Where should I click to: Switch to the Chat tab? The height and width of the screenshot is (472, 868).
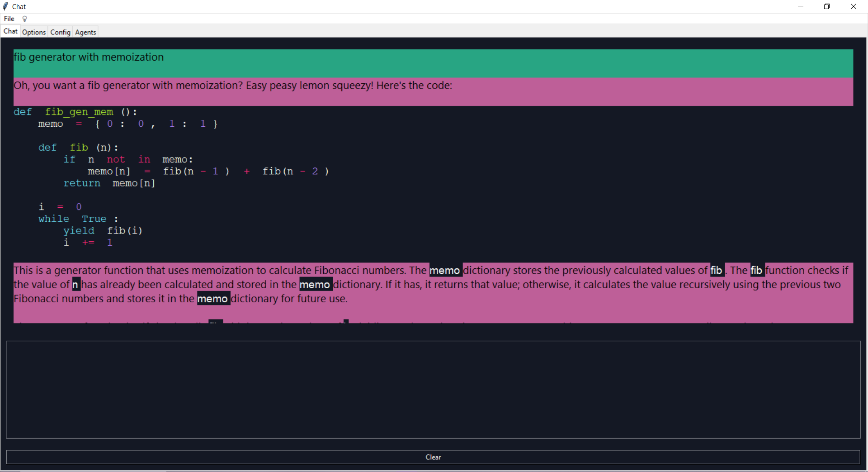coord(10,31)
